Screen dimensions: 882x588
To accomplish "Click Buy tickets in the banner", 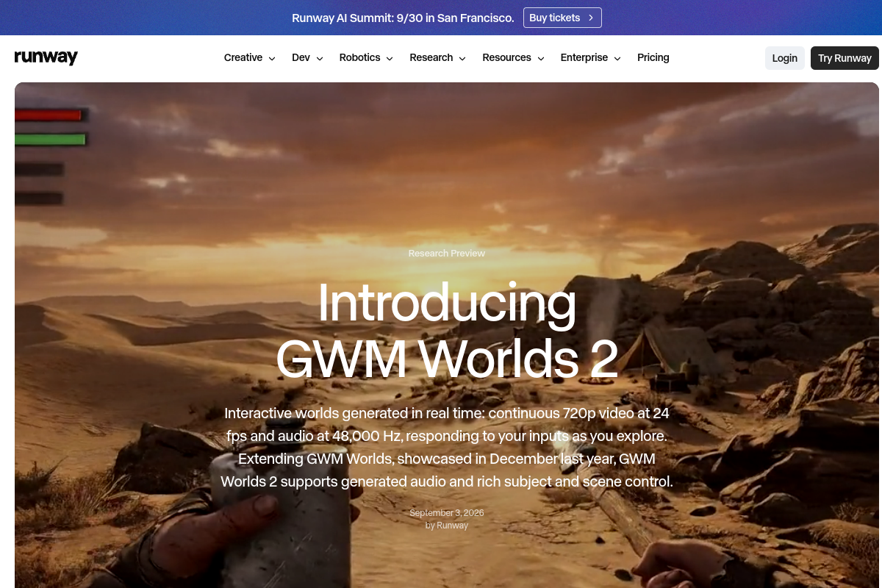I will [562, 18].
